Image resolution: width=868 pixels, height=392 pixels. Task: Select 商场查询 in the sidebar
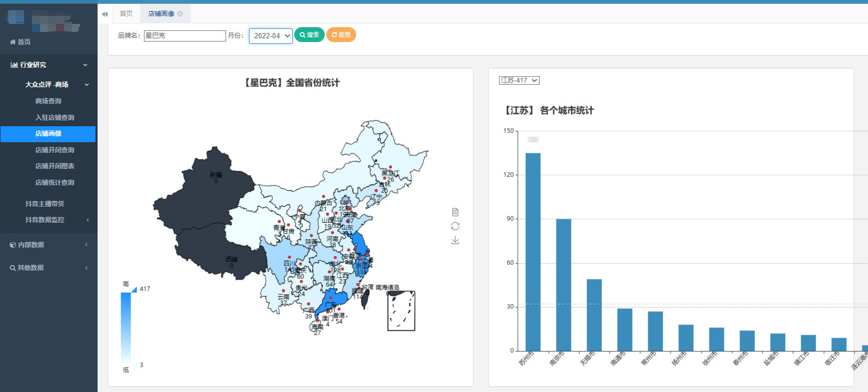click(x=48, y=101)
